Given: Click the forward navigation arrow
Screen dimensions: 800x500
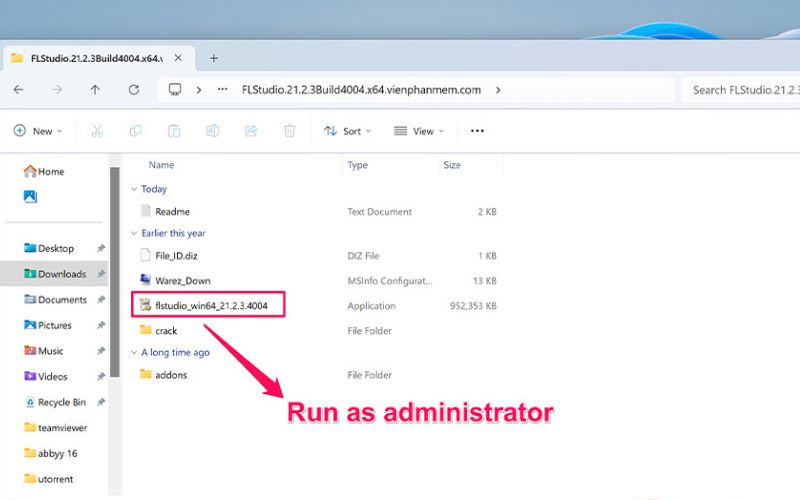Looking at the screenshot, I should [x=57, y=90].
